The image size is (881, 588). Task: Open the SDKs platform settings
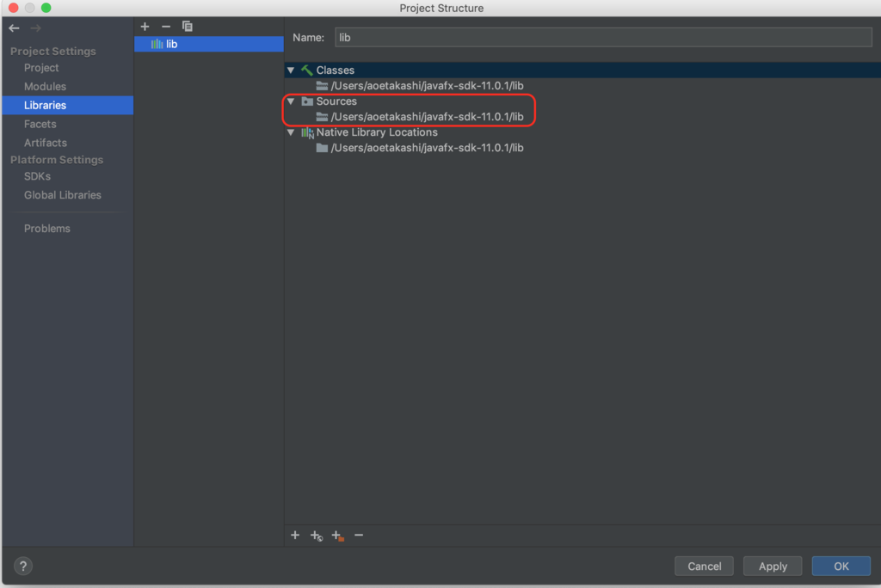(x=37, y=176)
